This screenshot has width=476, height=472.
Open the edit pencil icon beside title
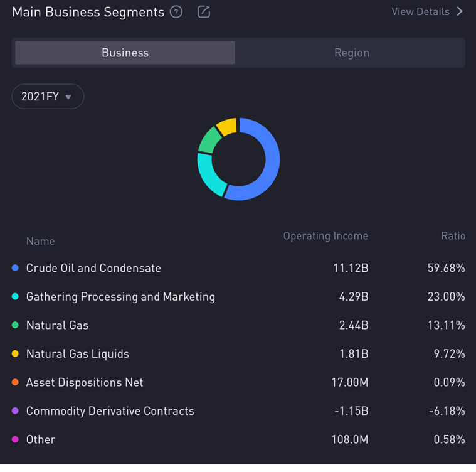tap(204, 12)
